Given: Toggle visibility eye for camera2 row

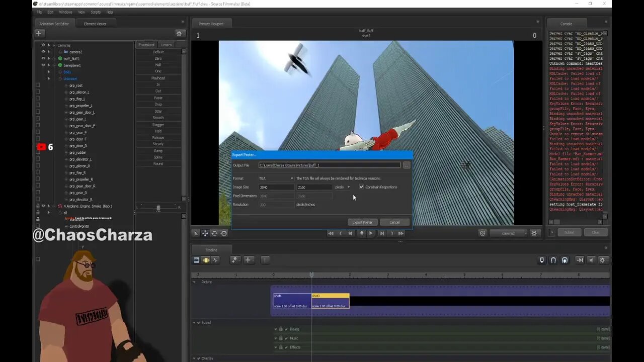Looking at the screenshot, I should (x=43, y=52).
